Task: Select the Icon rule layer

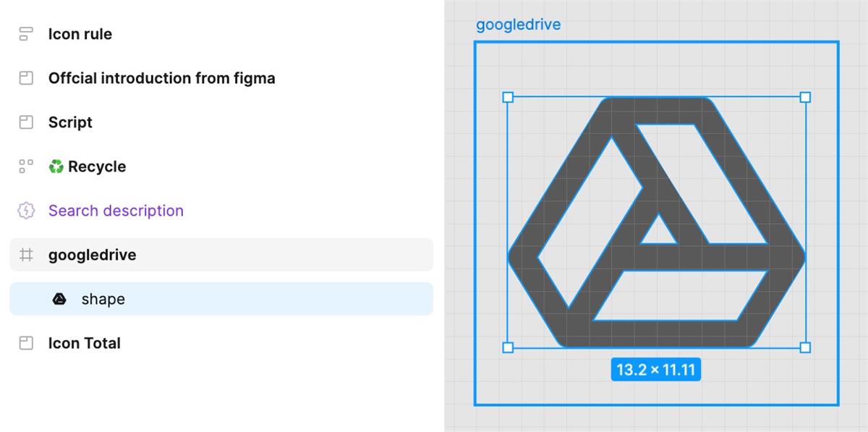Action: point(80,34)
